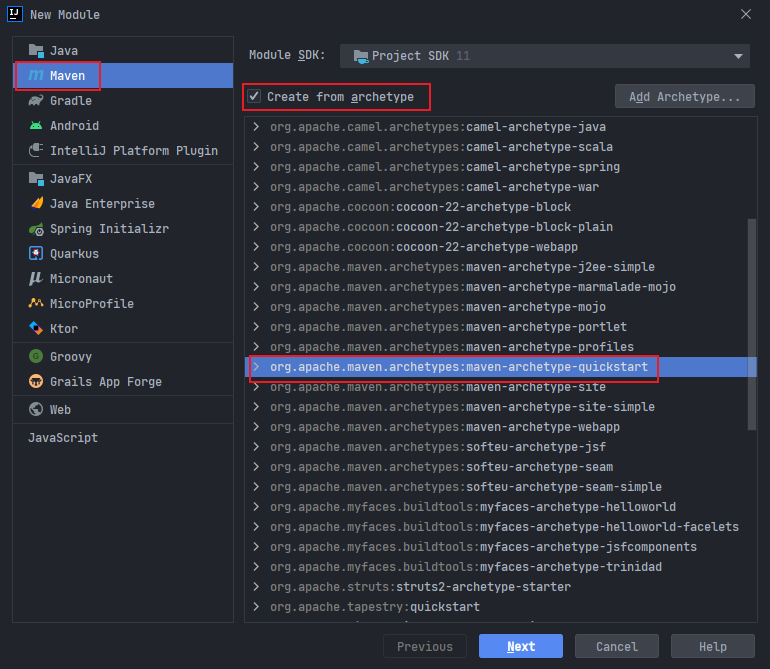Expand myfaces-archetype-trinidad node
The width and height of the screenshot is (770, 669).
point(256,567)
